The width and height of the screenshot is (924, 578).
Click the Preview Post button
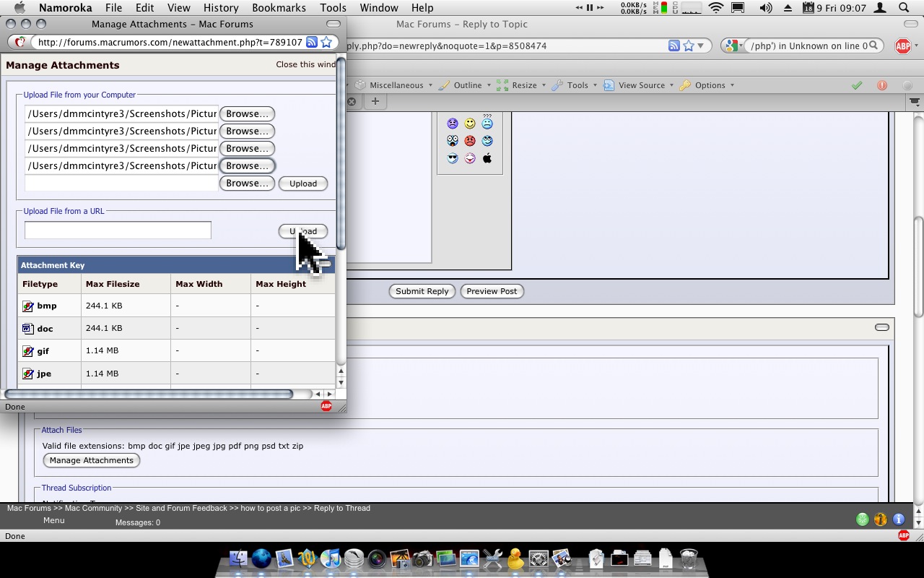[x=492, y=291]
